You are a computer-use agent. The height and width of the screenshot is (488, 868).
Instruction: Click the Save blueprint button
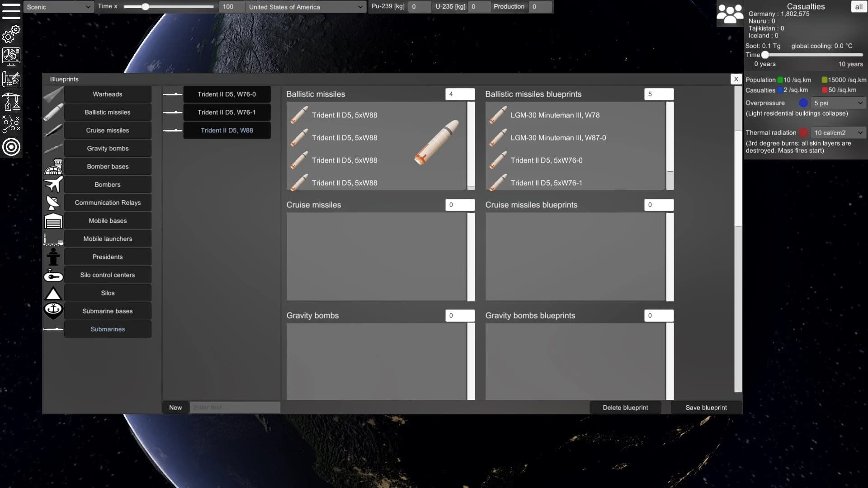point(706,407)
